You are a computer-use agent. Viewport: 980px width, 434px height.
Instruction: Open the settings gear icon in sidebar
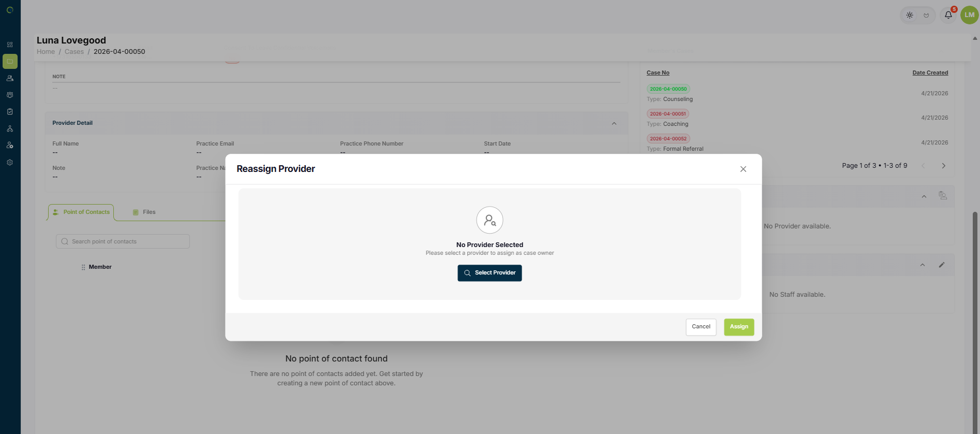pos(10,162)
